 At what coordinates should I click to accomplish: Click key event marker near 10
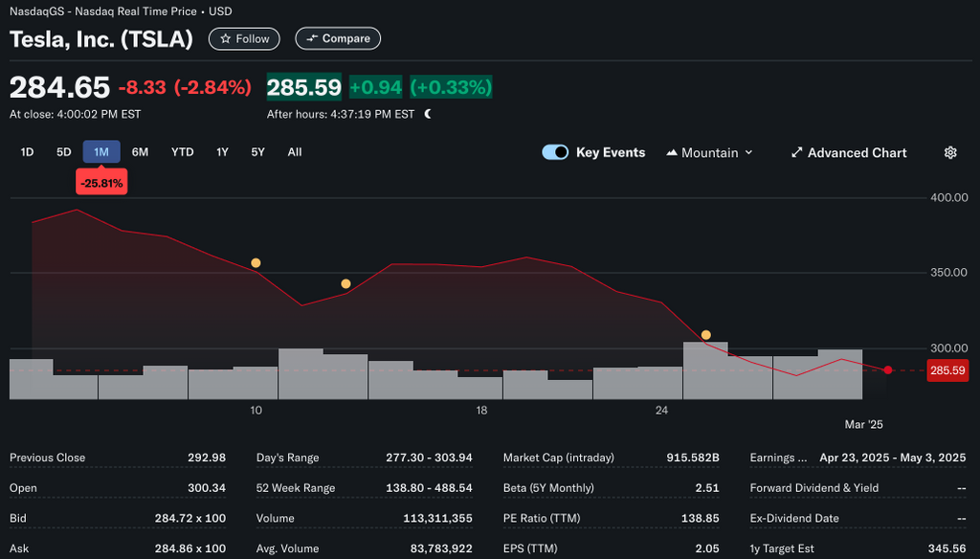pos(256,263)
